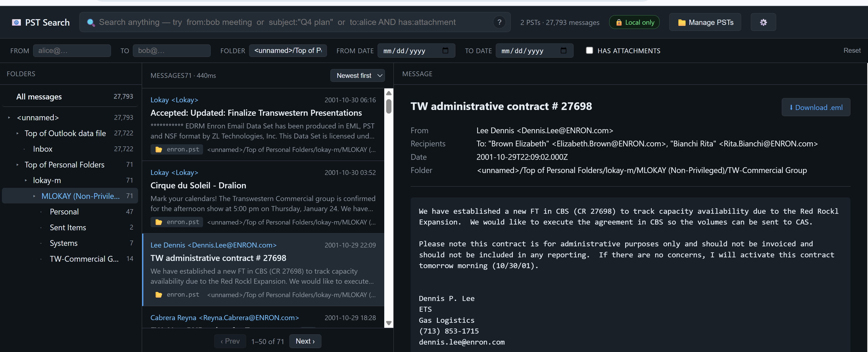868x352 pixels.
Task: Click the Prev page button
Action: coord(230,341)
